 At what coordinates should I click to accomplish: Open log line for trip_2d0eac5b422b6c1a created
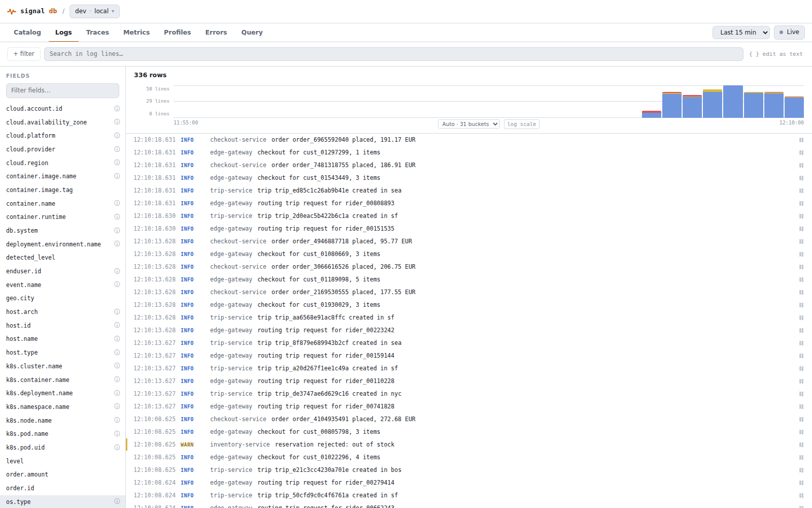[x=469, y=216]
